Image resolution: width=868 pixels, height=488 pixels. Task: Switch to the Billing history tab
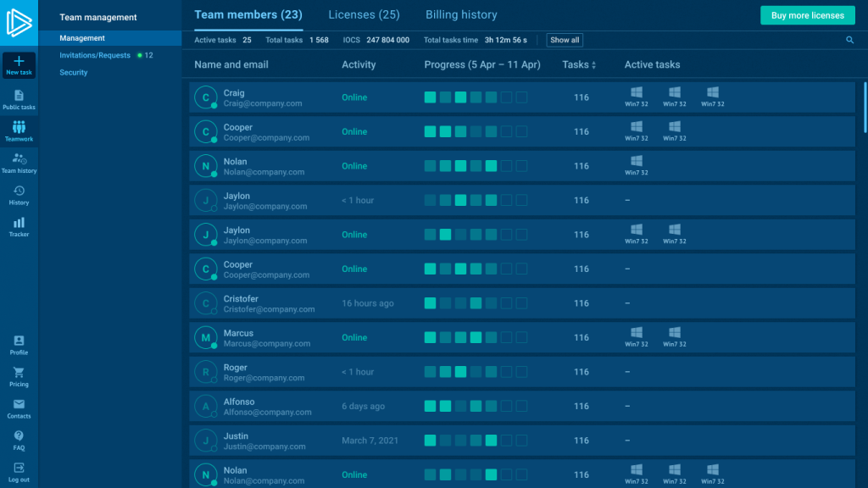[461, 14]
